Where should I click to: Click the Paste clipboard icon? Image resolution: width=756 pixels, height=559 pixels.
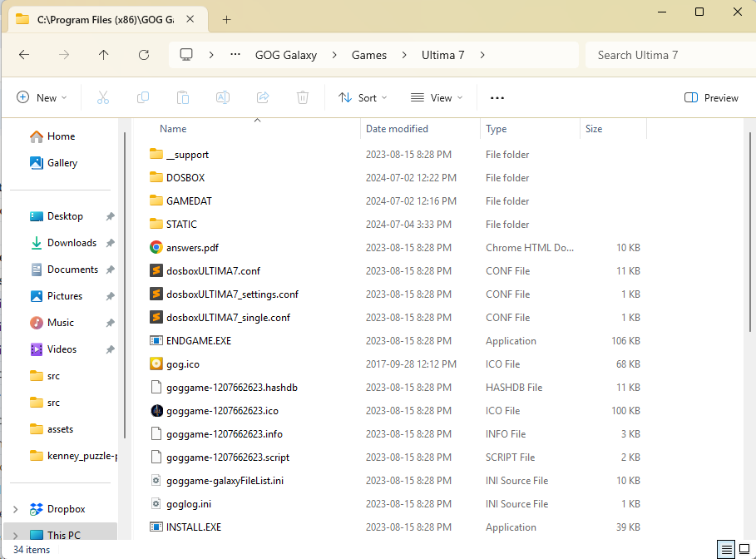pos(183,98)
